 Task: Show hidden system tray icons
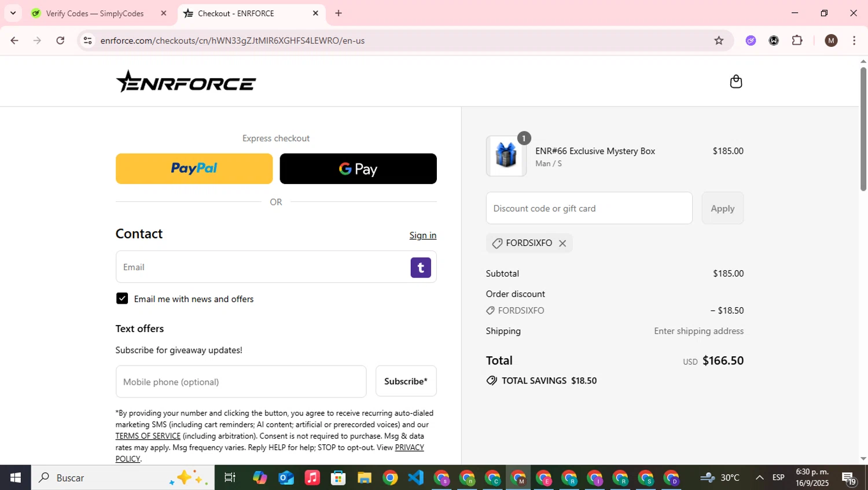point(759,478)
